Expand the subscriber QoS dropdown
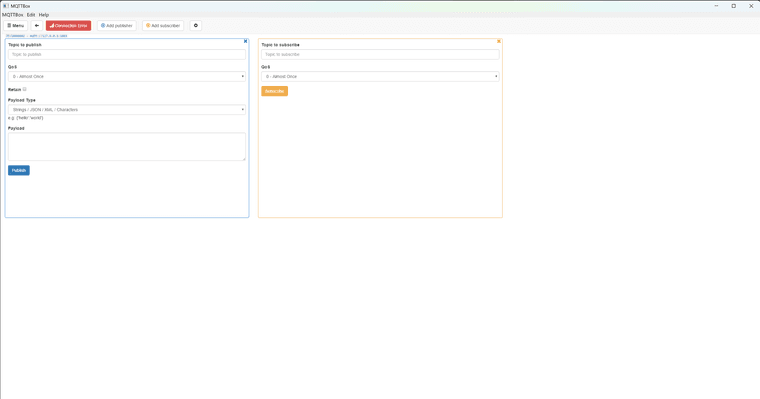 [x=380, y=77]
